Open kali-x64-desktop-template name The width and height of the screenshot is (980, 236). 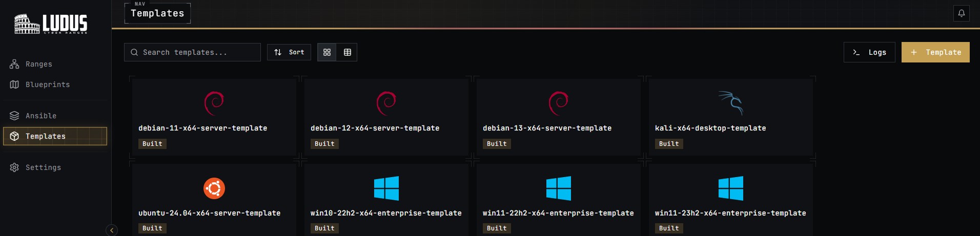(710, 128)
